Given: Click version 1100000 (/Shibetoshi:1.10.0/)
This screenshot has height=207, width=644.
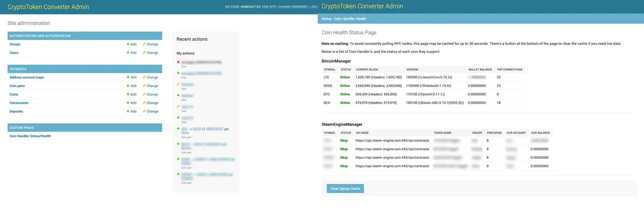Looking at the screenshot, I should pos(430,86).
